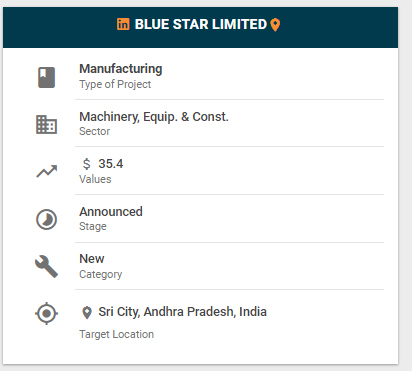The image size is (412, 371).
Task: Click the dollar sign next to 35.4
Action: point(87,164)
